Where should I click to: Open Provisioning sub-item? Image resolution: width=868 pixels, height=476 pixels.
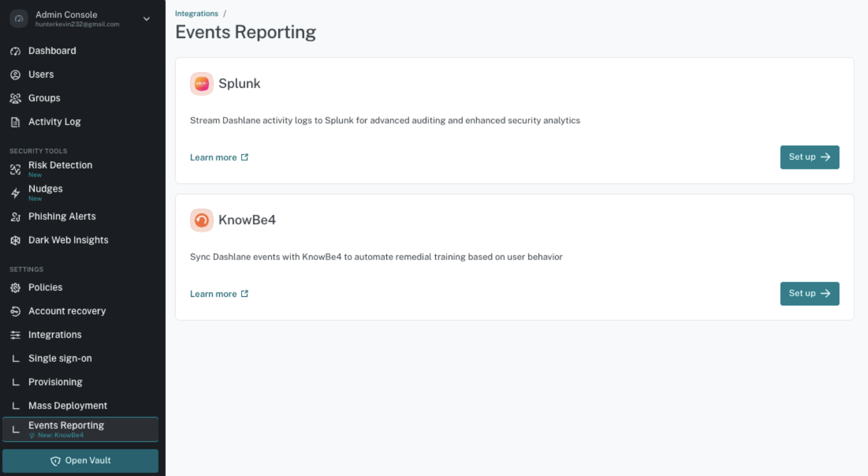[x=80, y=382]
